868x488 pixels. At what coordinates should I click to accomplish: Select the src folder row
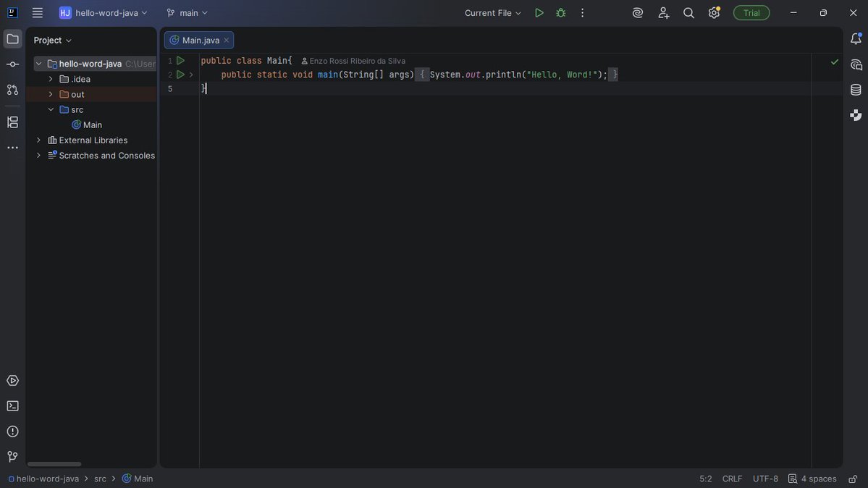click(x=91, y=109)
